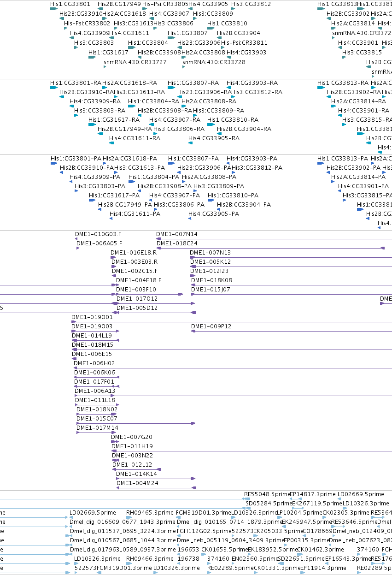Click protein label His2A:CG33808-PA
Screen dimensions: 392x575
(x=209, y=177)
